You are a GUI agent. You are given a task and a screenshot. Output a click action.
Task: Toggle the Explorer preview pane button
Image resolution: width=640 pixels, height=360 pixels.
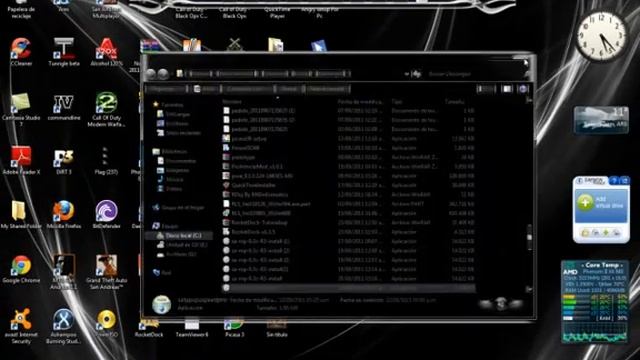(507, 89)
